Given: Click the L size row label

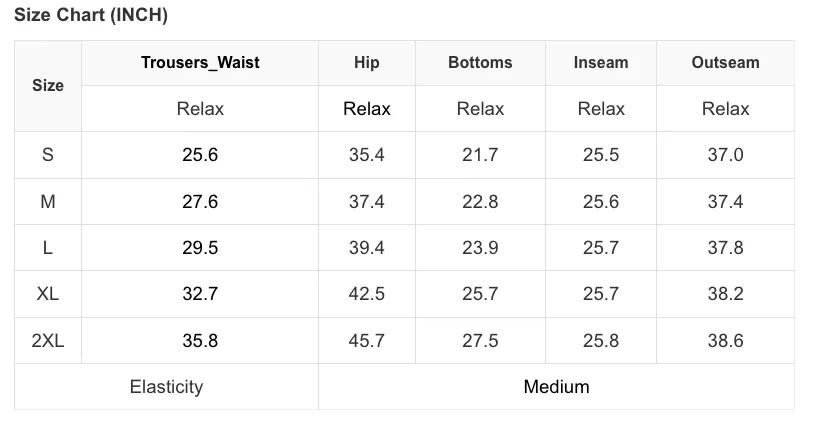Looking at the screenshot, I should pos(48,247).
